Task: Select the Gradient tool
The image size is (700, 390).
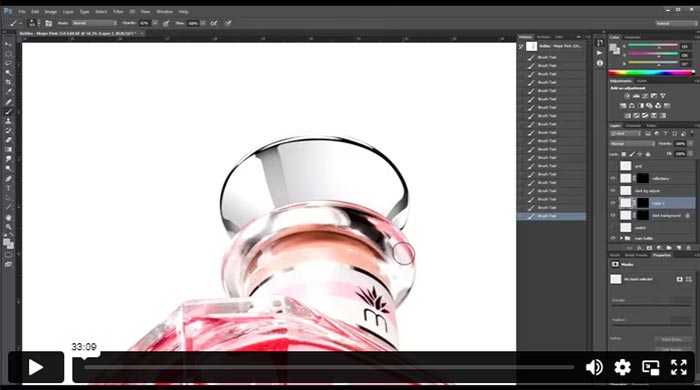Action: [x=8, y=149]
